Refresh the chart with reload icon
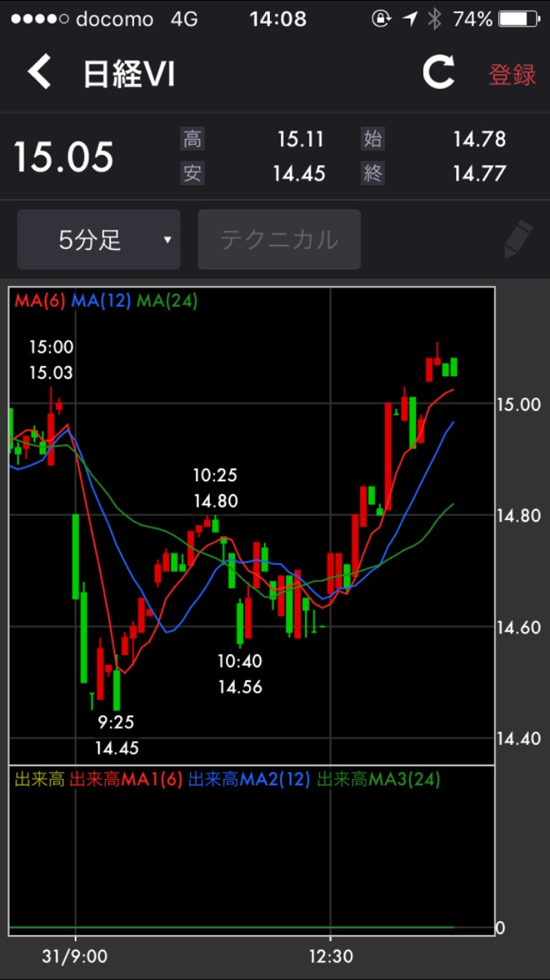This screenshot has width=550, height=980. 438,73
